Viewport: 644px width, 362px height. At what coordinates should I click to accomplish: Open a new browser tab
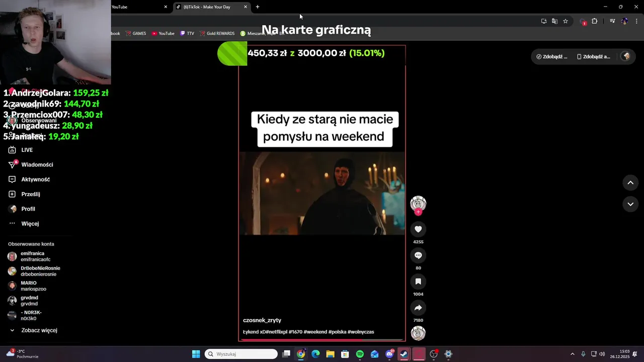pyautogui.click(x=258, y=7)
